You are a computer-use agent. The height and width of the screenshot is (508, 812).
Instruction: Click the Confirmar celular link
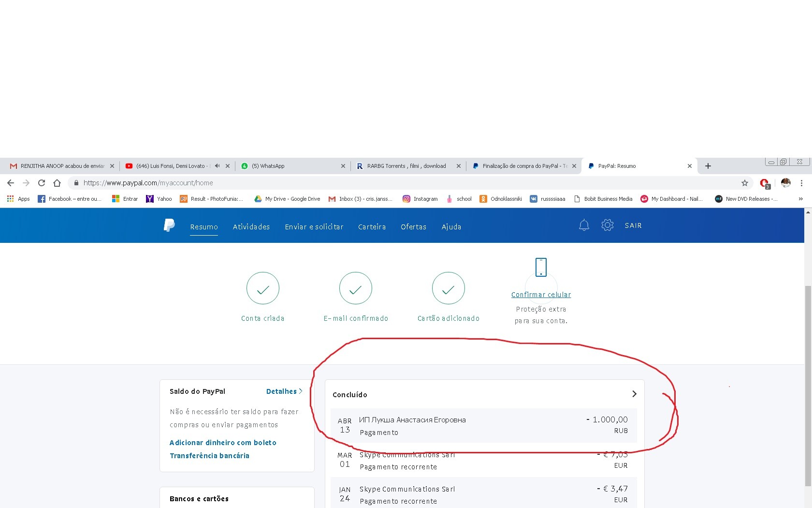click(541, 295)
